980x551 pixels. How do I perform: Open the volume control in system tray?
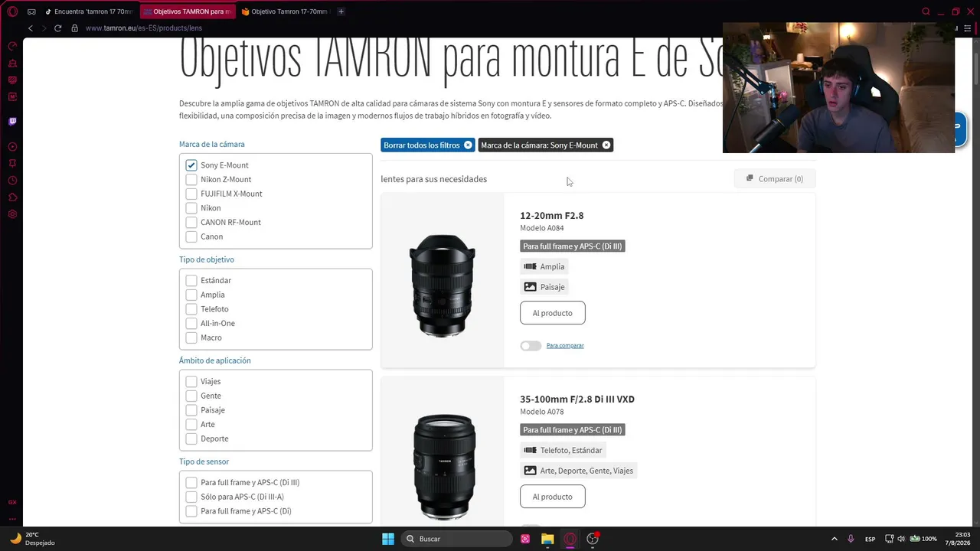point(901,539)
